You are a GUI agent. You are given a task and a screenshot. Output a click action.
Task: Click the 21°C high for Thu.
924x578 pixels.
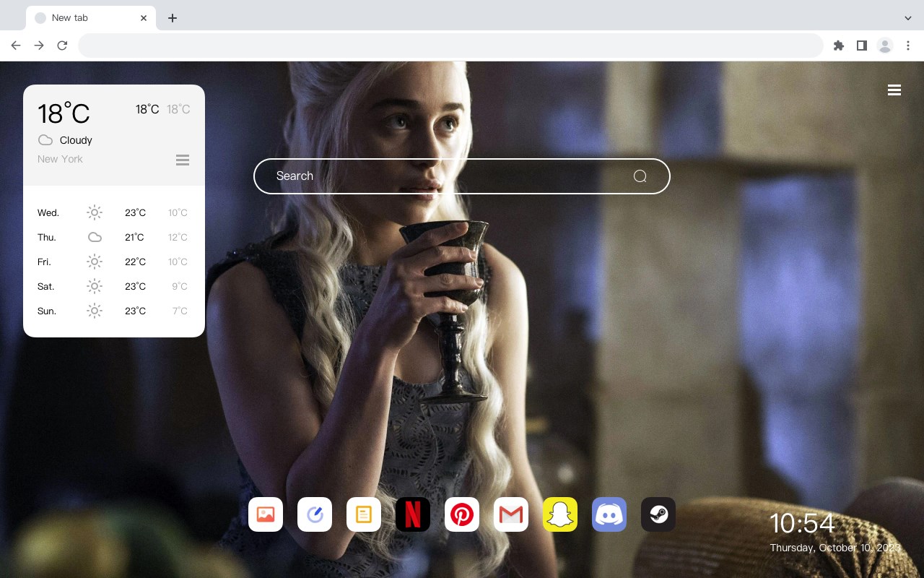pyautogui.click(x=134, y=237)
